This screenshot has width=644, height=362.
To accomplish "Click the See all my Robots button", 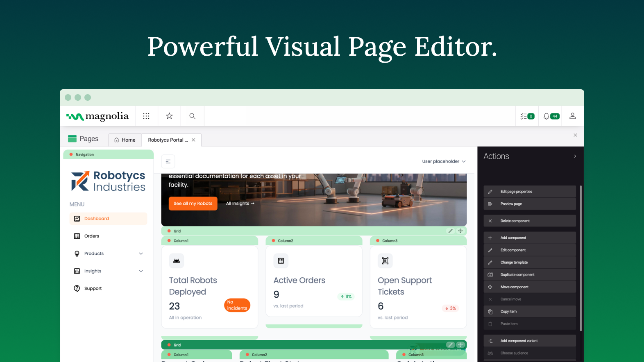I will click(x=193, y=204).
